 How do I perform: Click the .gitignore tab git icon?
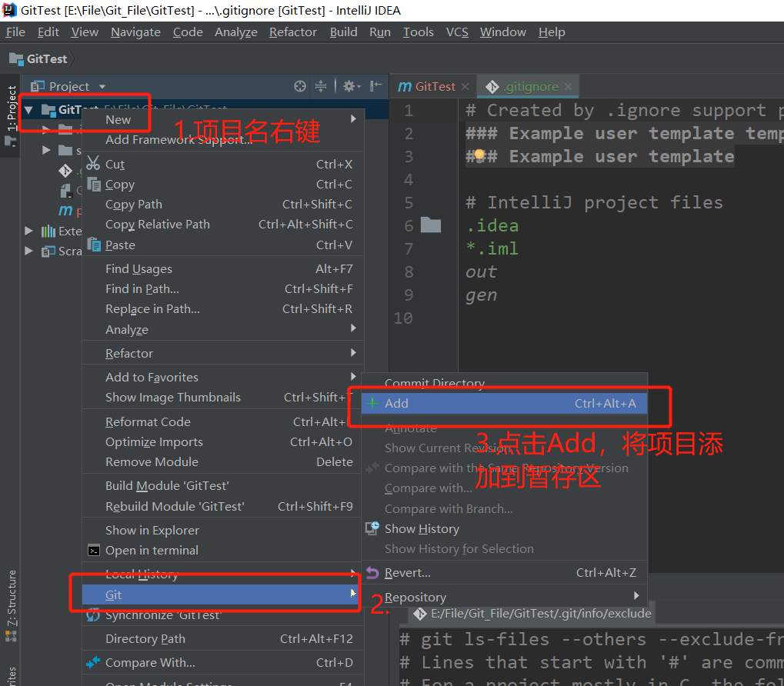[x=492, y=87]
